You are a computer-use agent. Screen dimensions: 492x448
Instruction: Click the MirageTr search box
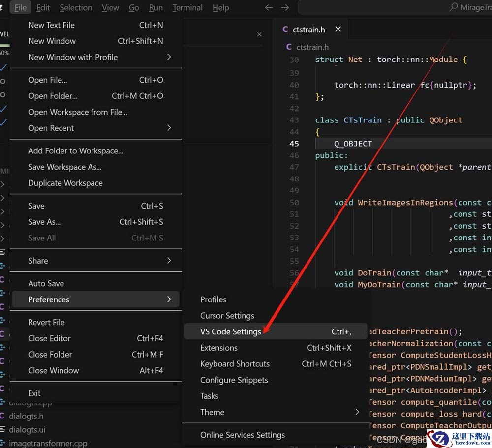point(395,7)
